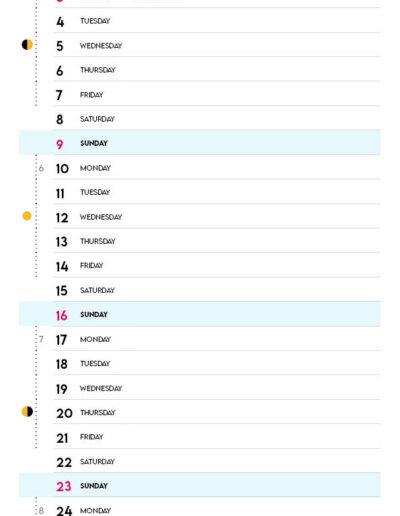Open the 16 Sunday highlighted row
Image resolution: width=400 pixels, height=516 pixels.
point(199,314)
